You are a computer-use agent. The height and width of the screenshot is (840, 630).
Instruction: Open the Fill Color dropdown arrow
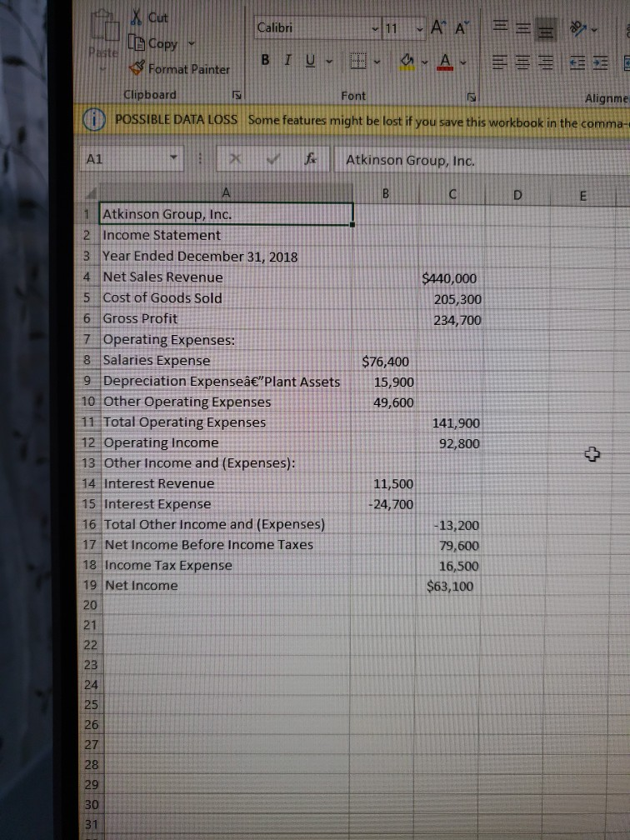pyautogui.click(x=424, y=62)
